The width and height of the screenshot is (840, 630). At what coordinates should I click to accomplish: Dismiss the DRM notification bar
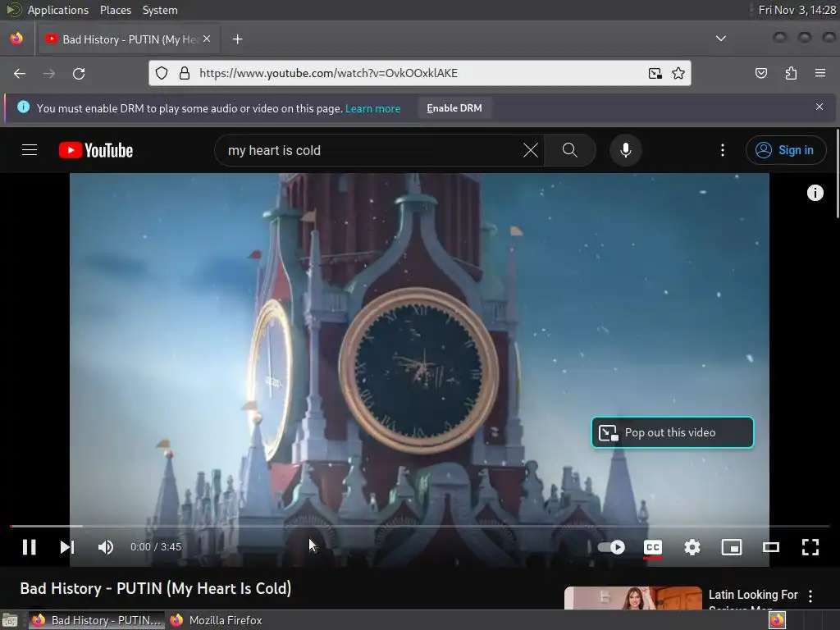[x=819, y=107]
